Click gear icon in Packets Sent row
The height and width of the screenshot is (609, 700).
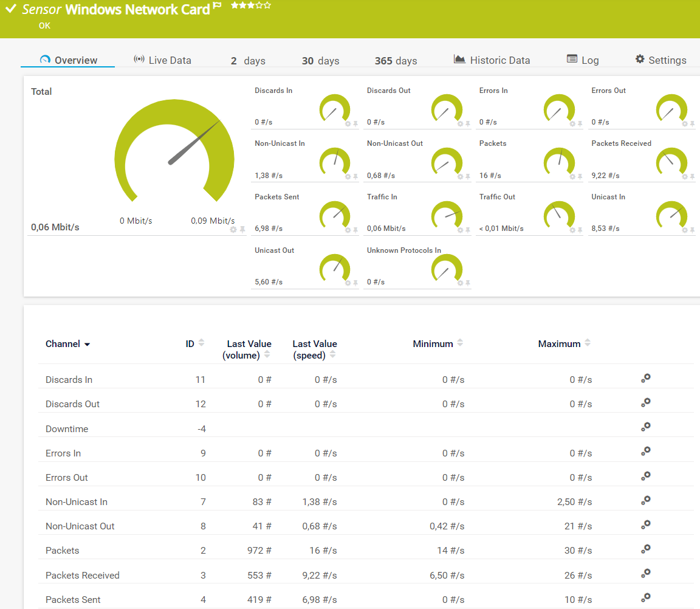click(646, 598)
